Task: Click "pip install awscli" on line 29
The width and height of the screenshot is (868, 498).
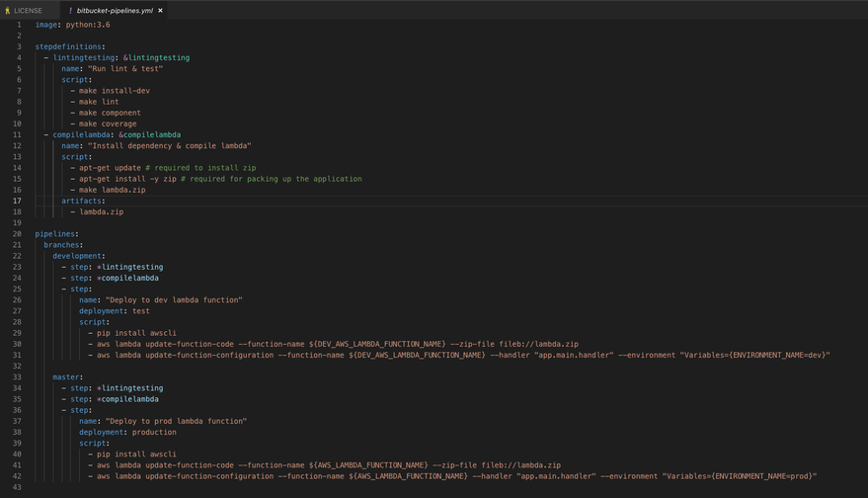Action: (x=136, y=333)
